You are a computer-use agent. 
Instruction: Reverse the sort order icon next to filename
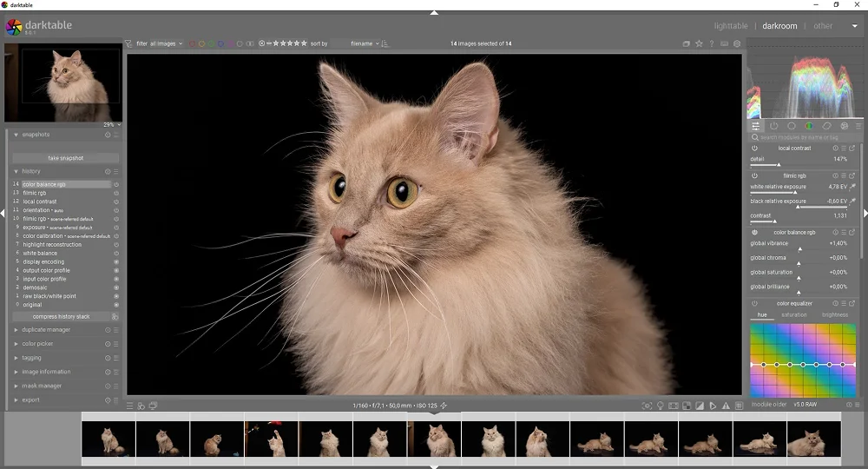point(385,43)
